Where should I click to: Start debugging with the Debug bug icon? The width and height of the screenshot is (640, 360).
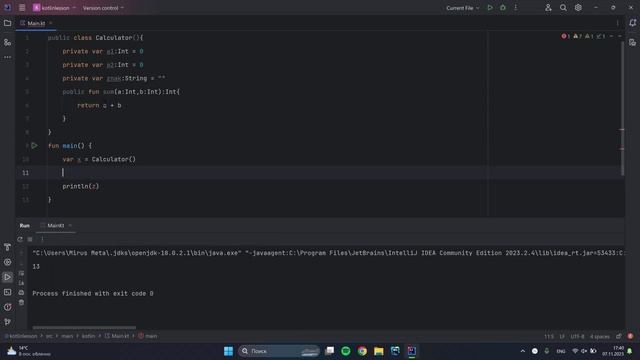tap(503, 8)
